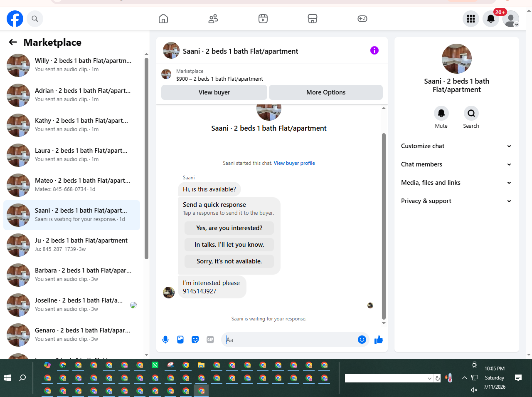Send 'Sorry, it's not available.' response

point(229,261)
